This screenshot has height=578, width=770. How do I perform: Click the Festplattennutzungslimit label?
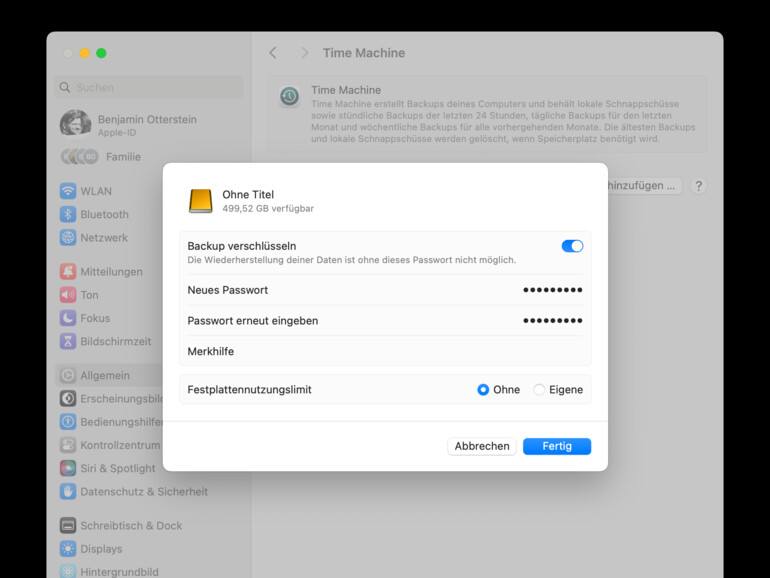(249, 389)
